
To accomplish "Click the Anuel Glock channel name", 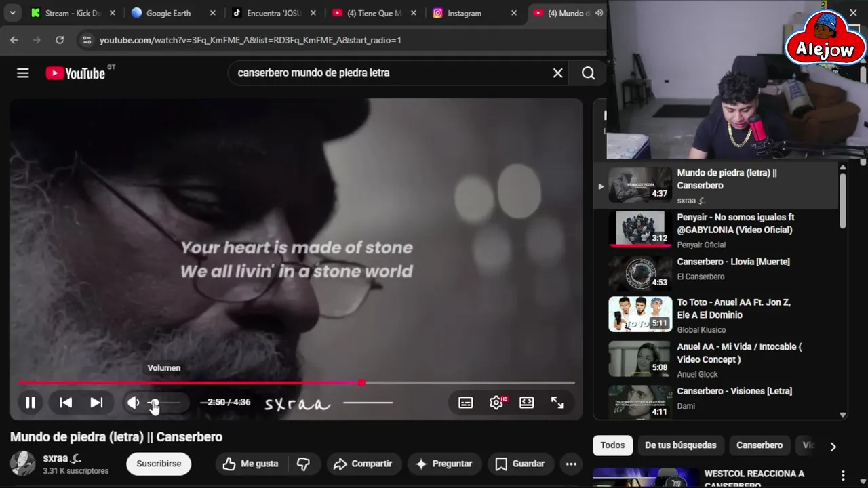I will 697,374.
